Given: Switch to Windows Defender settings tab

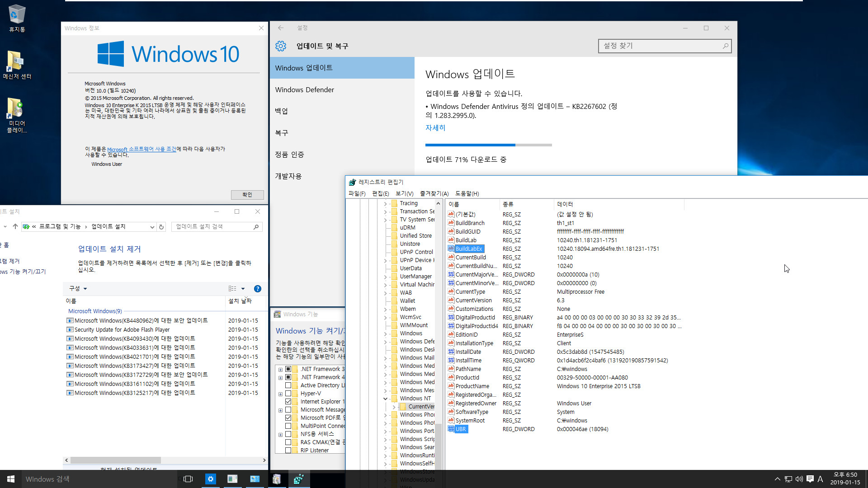Looking at the screenshot, I should click(342, 90).
